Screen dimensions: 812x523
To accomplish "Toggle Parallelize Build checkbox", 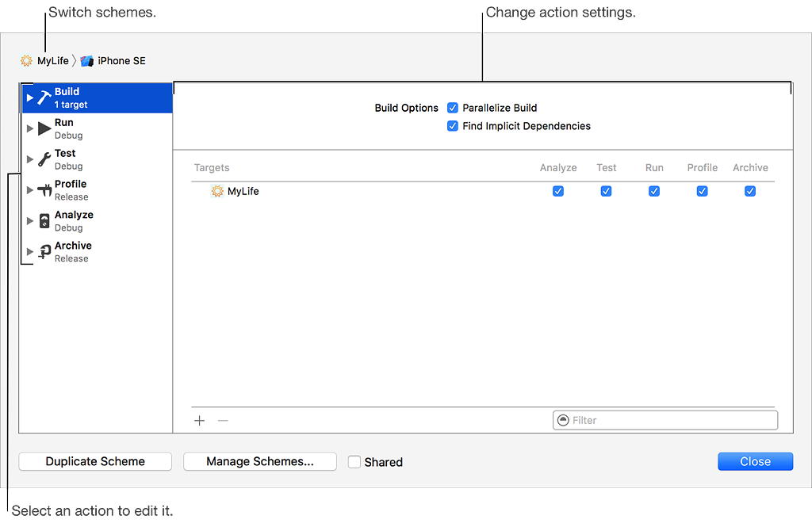I will click(453, 108).
